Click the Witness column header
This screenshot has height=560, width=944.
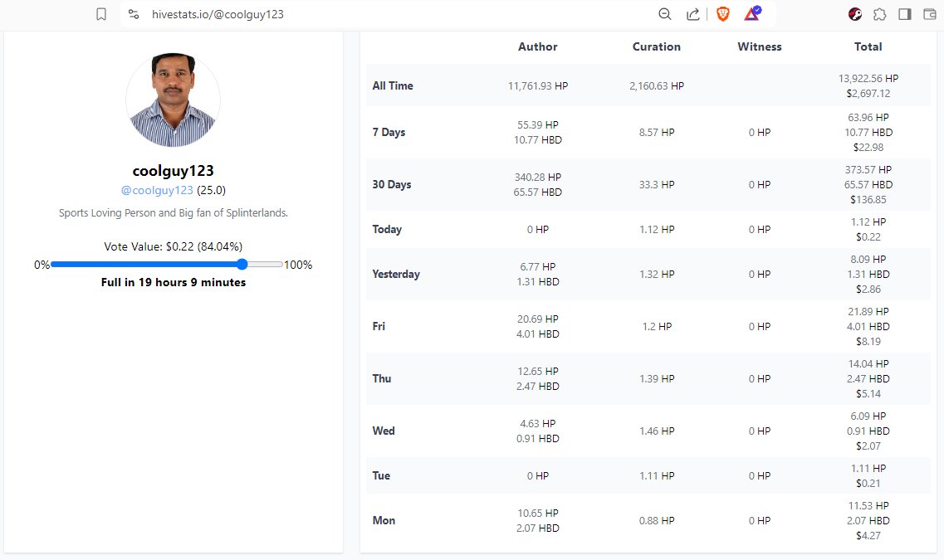tap(760, 46)
